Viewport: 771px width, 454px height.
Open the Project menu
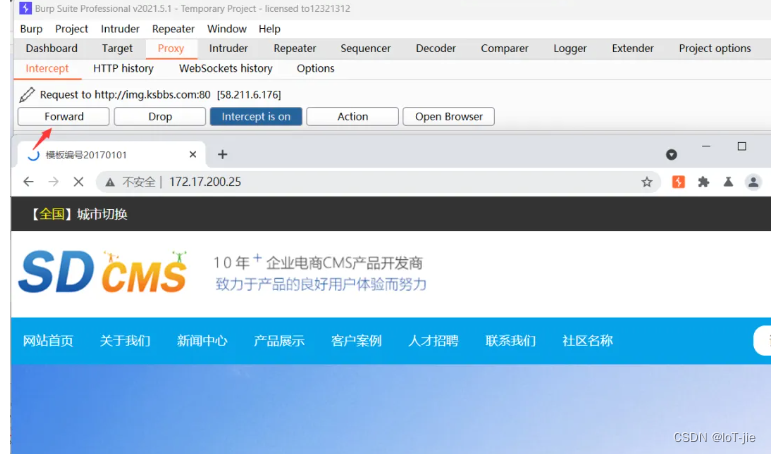[71, 29]
